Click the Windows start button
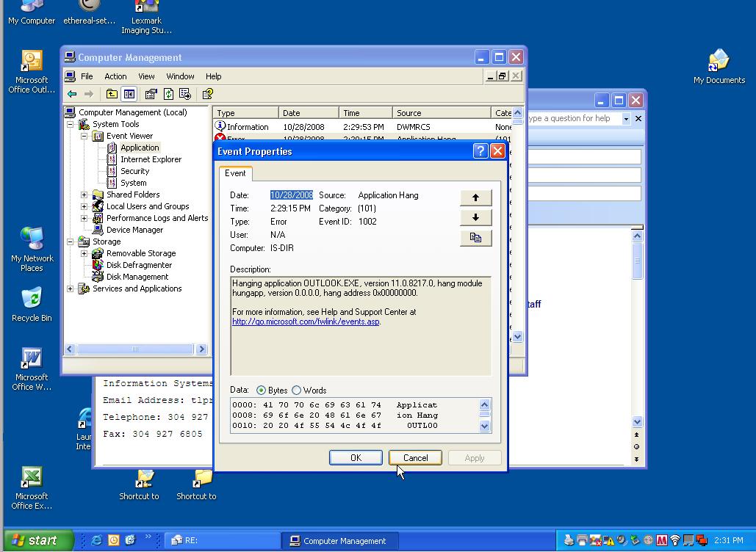Viewport: 756px width, 552px height. coord(38,540)
